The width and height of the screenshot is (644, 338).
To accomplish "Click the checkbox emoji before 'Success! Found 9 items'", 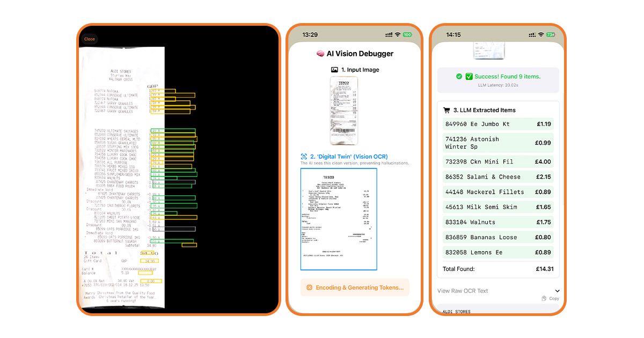I will [x=470, y=76].
